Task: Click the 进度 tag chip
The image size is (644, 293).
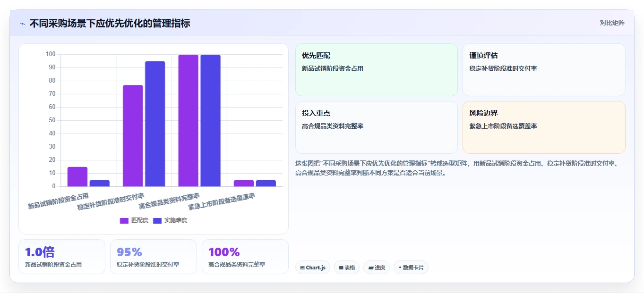Action: tap(377, 268)
